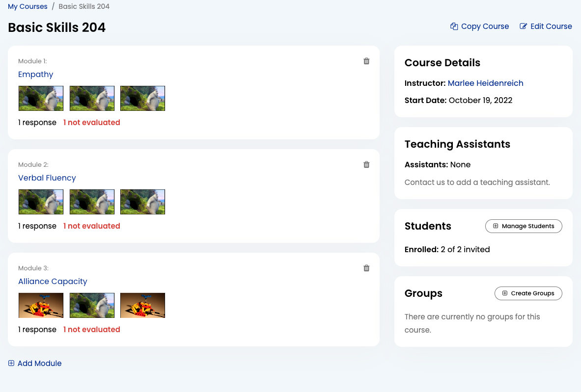Click Add Module link text
Image resolution: width=581 pixels, height=392 pixels.
coord(39,363)
